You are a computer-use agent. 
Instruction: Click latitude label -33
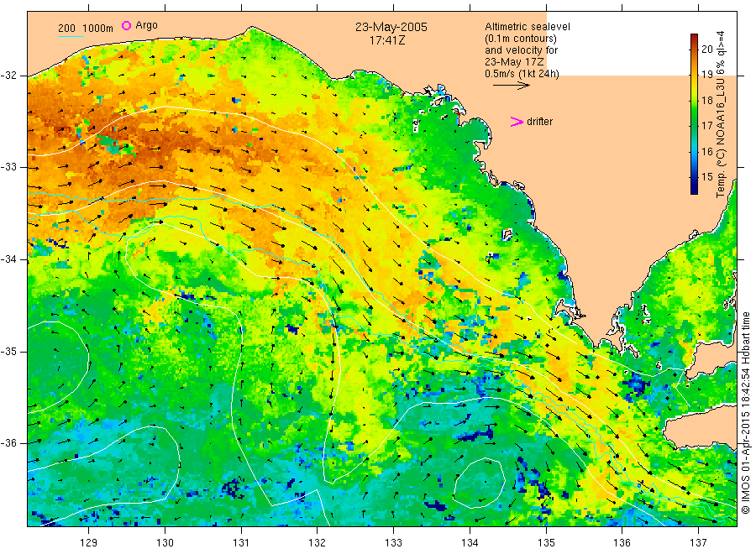coord(8,167)
